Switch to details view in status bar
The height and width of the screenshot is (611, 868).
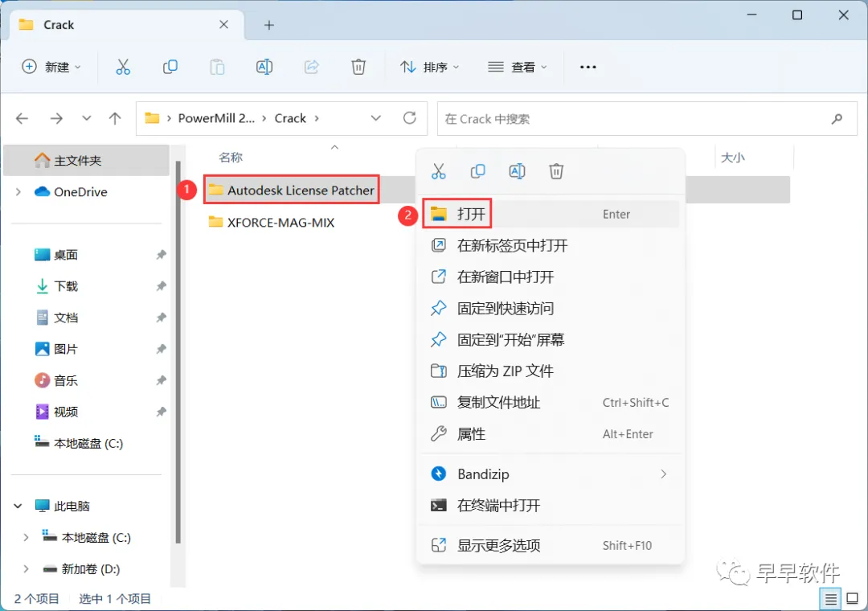[x=831, y=599]
